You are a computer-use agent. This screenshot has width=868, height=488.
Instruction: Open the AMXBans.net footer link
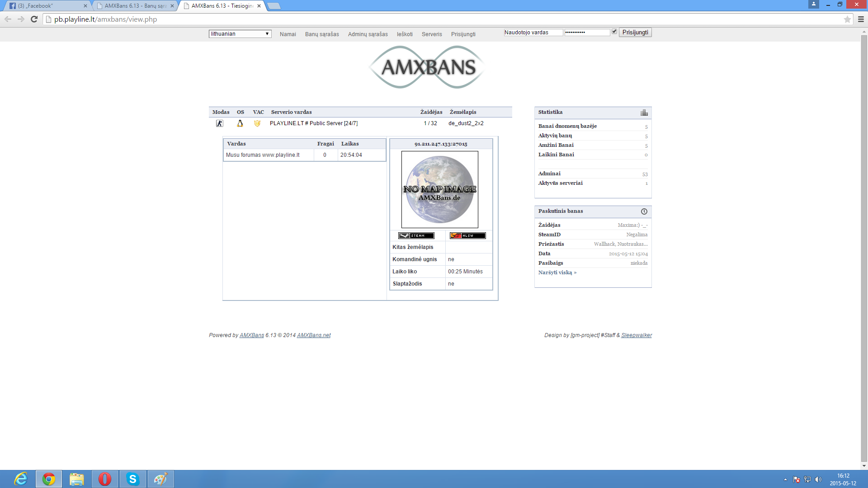tap(314, 335)
